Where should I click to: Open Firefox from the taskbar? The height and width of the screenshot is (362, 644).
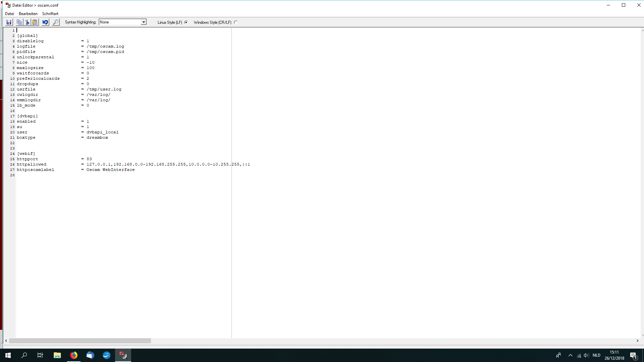tap(74, 355)
